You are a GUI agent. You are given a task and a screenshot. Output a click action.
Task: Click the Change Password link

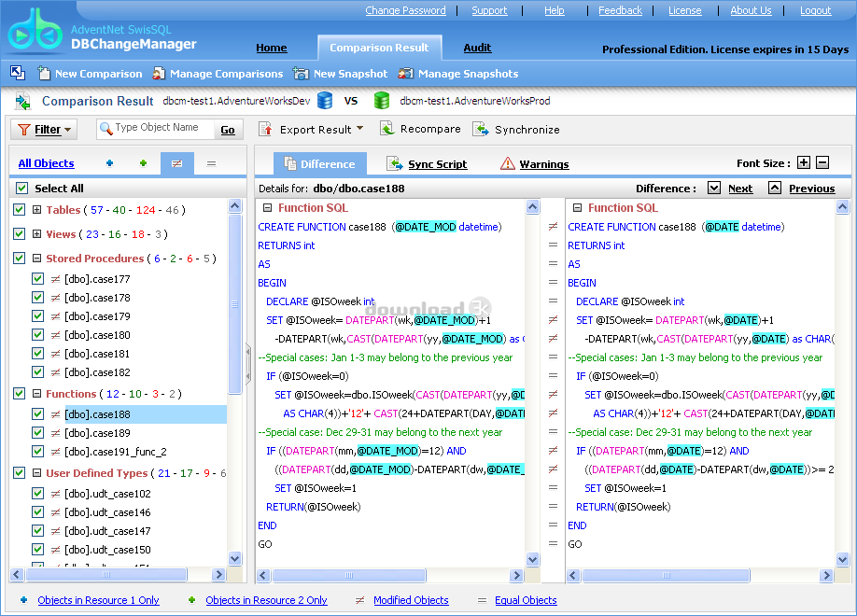click(x=405, y=10)
